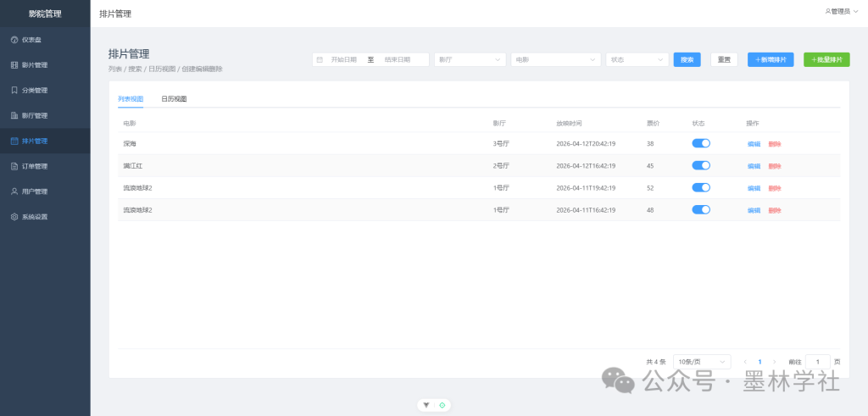Click the 开始日期 date input field
The image size is (868, 416).
[x=343, y=60]
